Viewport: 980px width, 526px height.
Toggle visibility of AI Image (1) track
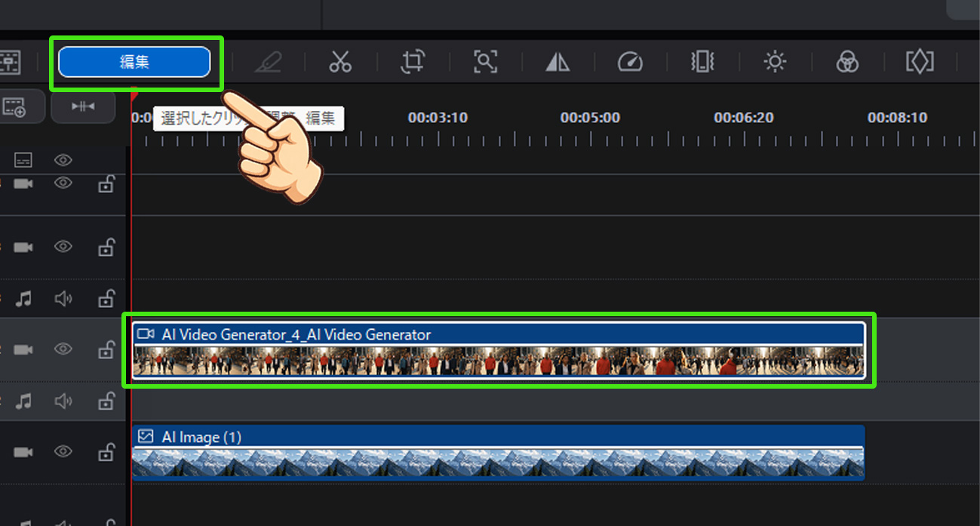(63, 451)
